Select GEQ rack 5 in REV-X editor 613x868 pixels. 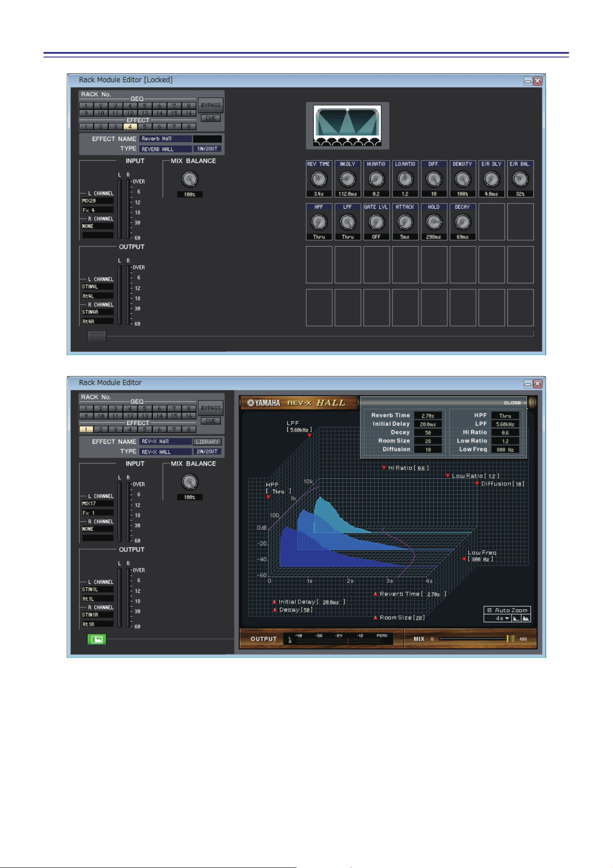click(145, 408)
